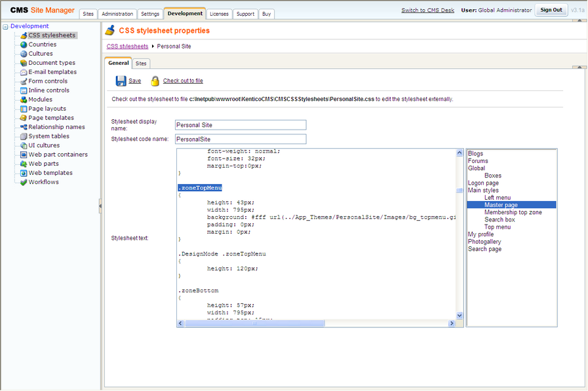588x391 pixels.
Task: Click the Form controls icon
Action: click(24, 81)
